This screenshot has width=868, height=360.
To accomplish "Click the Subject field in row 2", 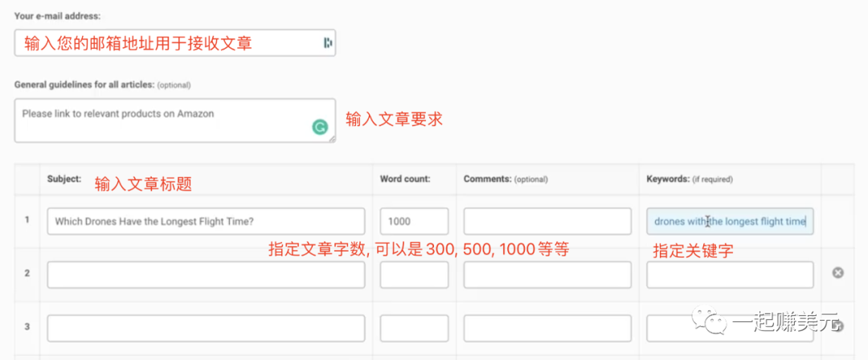I will (x=206, y=275).
